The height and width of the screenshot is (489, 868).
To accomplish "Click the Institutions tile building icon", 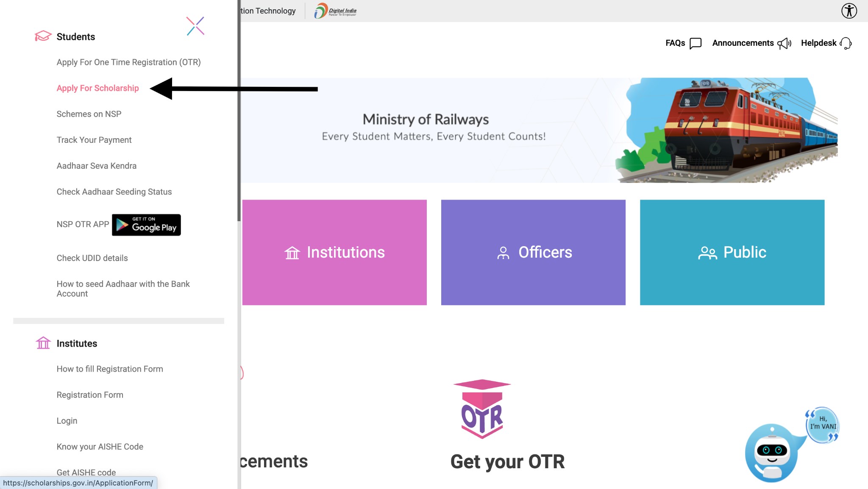I will pyautogui.click(x=292, y=253).
